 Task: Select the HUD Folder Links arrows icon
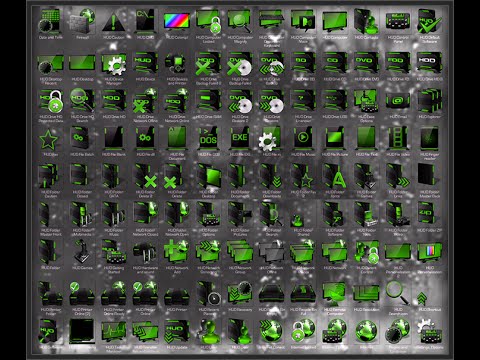[398, 176]
